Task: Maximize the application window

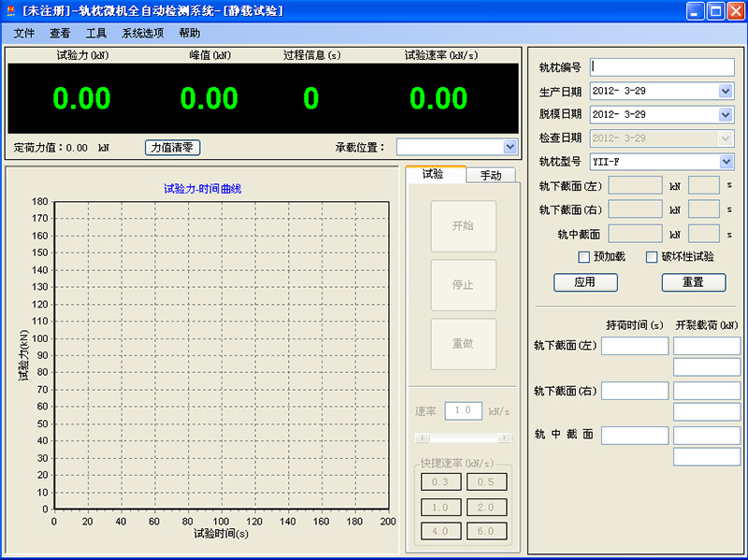Action: 715,10
